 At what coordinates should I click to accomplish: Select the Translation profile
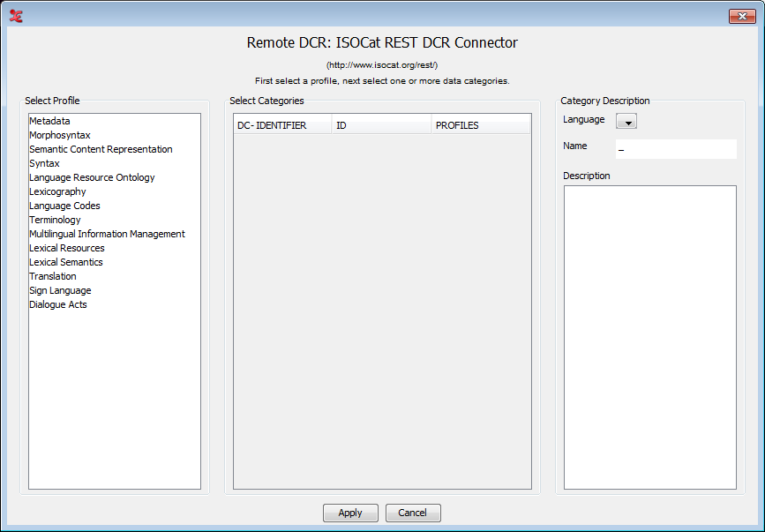click(115, 276)
